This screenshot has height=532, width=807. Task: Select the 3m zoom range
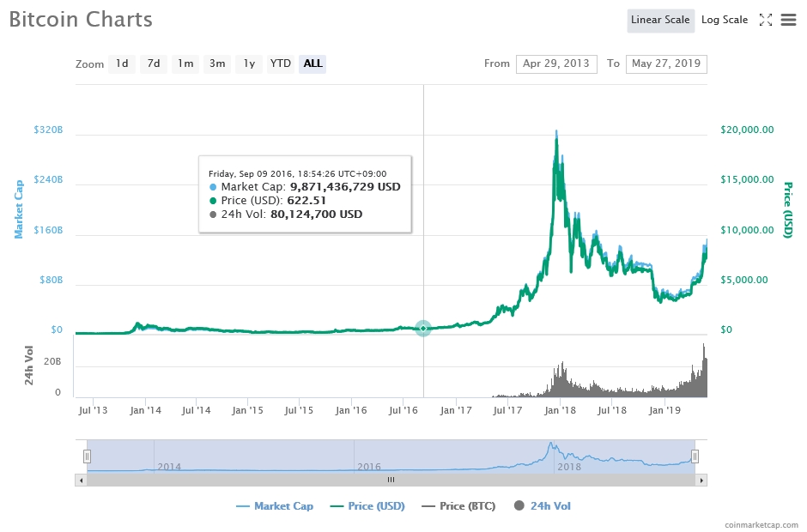(217, 63)
